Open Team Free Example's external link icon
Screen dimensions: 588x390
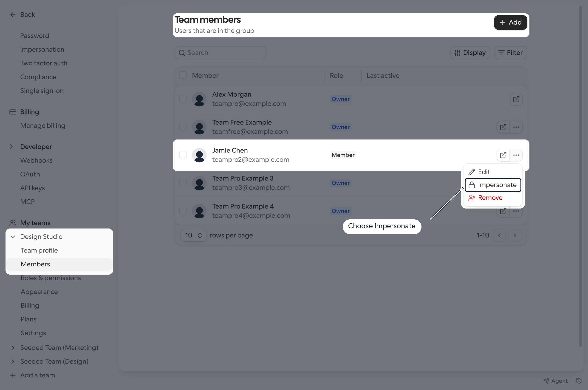click(503, 127)
